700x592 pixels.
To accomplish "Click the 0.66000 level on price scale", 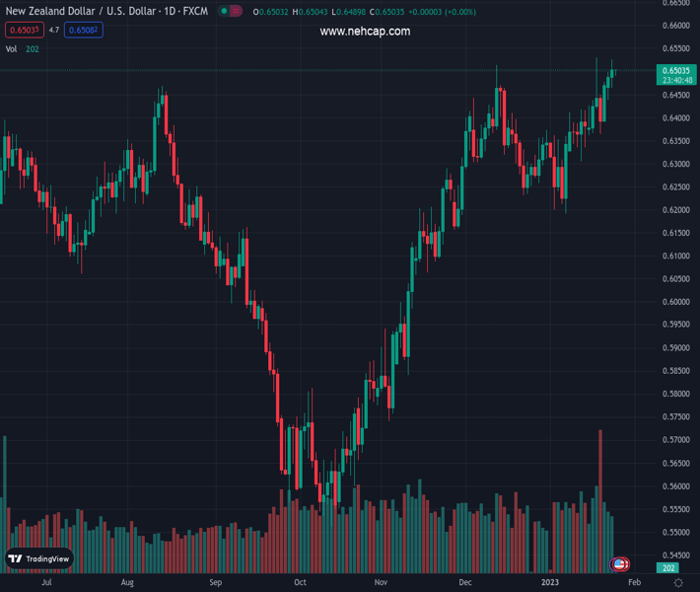I will [x=674, y=26].
